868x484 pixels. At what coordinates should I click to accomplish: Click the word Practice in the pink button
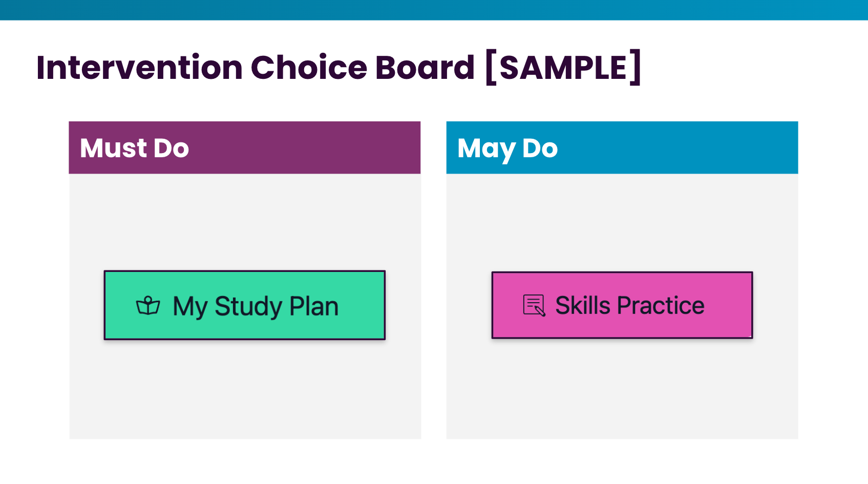tap(661, 306)
